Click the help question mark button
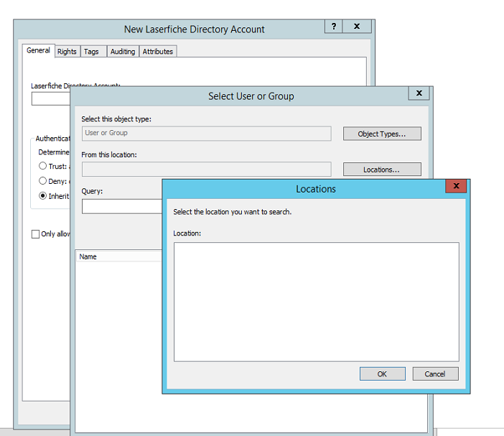 [x=334, y=27]
